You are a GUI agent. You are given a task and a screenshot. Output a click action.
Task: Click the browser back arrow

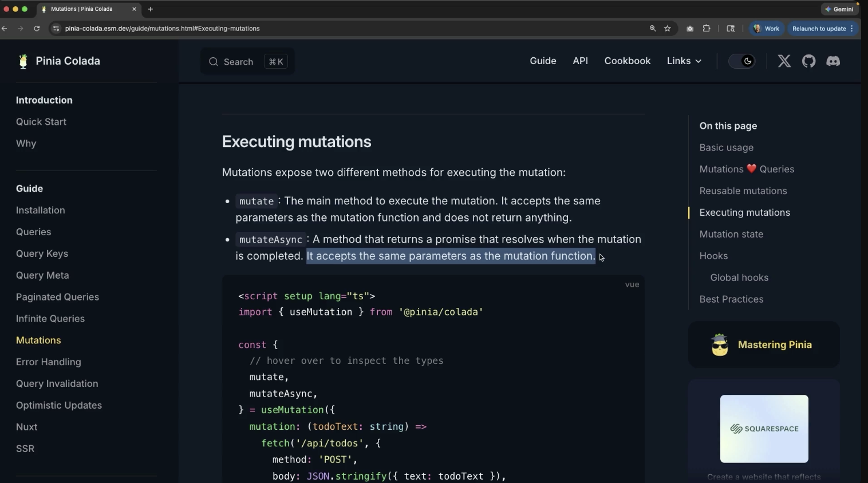(5, 29)
